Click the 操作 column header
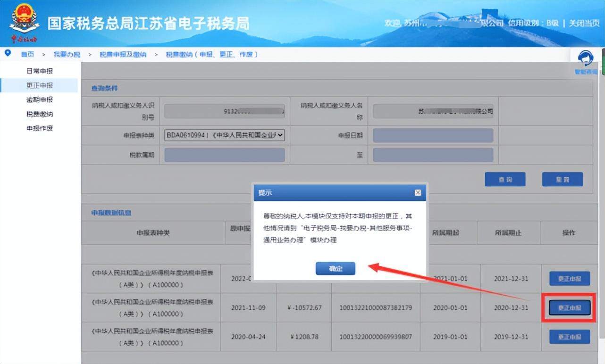The image size is (605, 364). 569,232
